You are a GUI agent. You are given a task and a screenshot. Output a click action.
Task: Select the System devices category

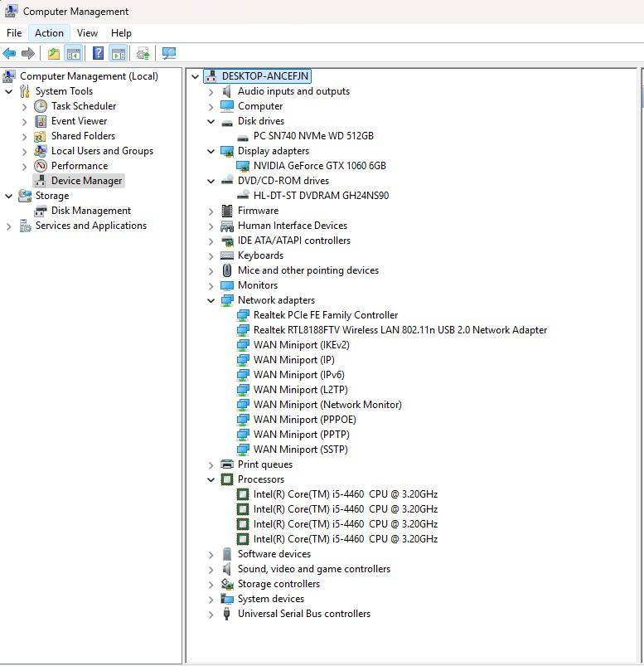pos(271,599)
